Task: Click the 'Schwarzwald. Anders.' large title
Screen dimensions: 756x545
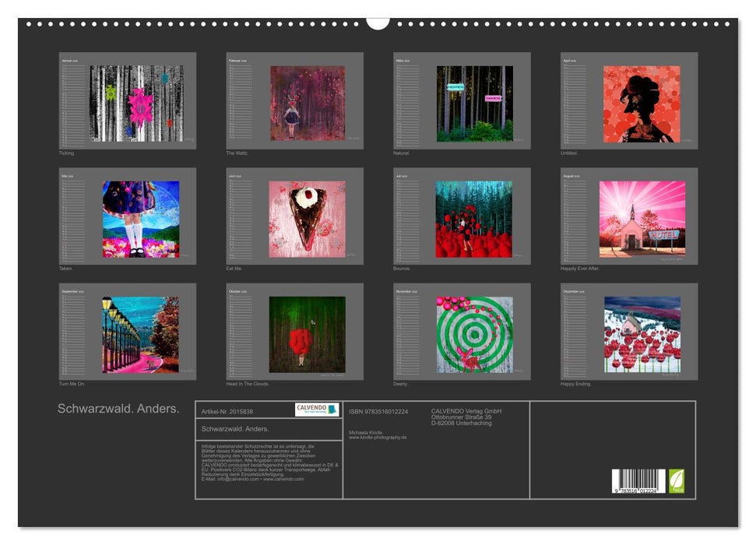Action: pos(118,409)
